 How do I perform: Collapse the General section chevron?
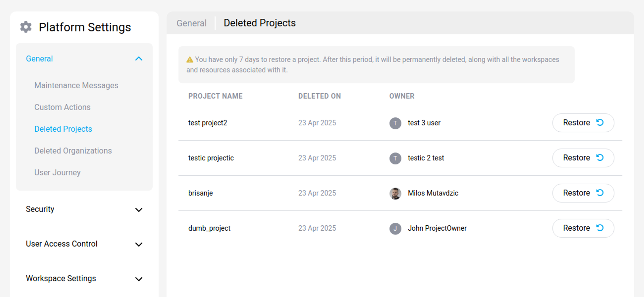[x=139, y=59]
